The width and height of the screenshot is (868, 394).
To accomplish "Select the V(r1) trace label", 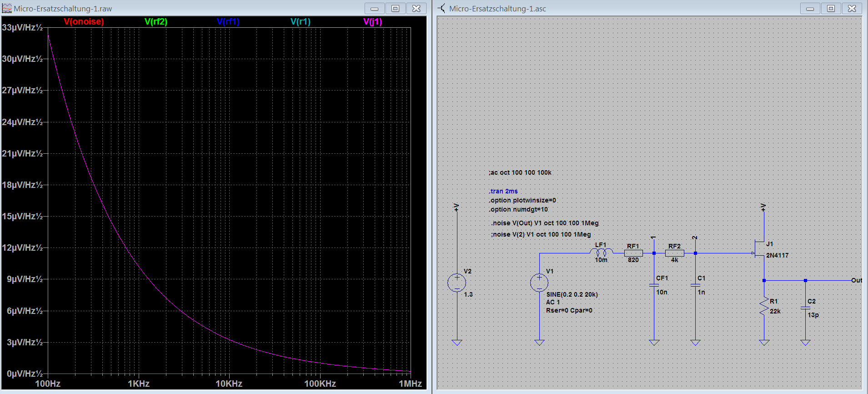I will pyautogui.click(x=300, y=21).
